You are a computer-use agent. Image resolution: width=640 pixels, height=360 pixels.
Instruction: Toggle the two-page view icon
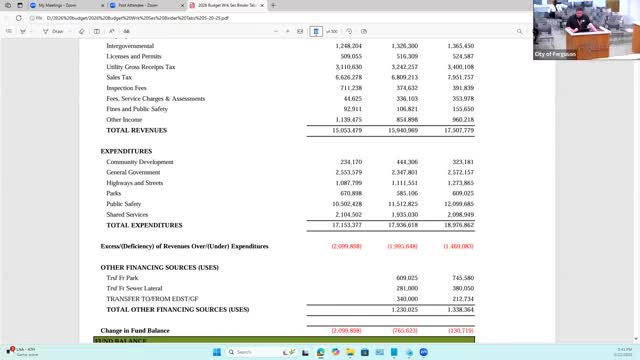click(364, 31)
